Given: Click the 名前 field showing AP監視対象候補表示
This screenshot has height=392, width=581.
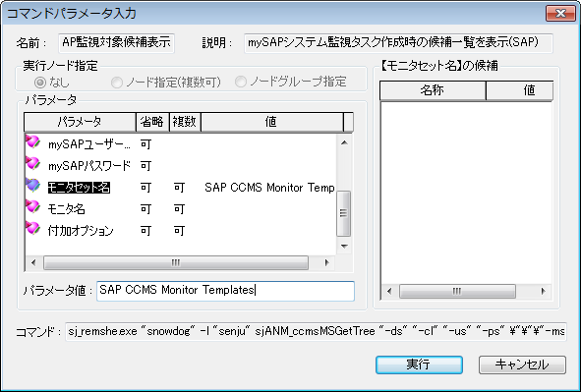Looking at the screenshot, I should pos(116,43).
